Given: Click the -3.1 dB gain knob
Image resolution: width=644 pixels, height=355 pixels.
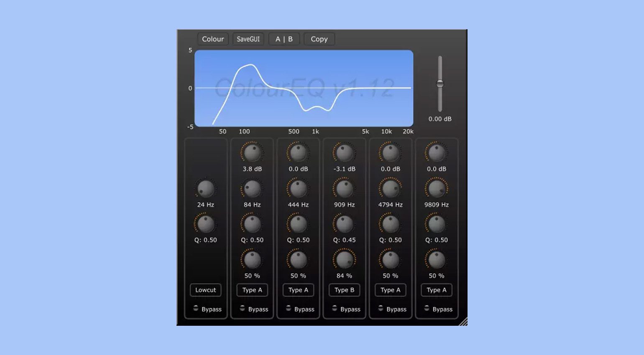Looking at the screenshot, I should coord(345,153).
